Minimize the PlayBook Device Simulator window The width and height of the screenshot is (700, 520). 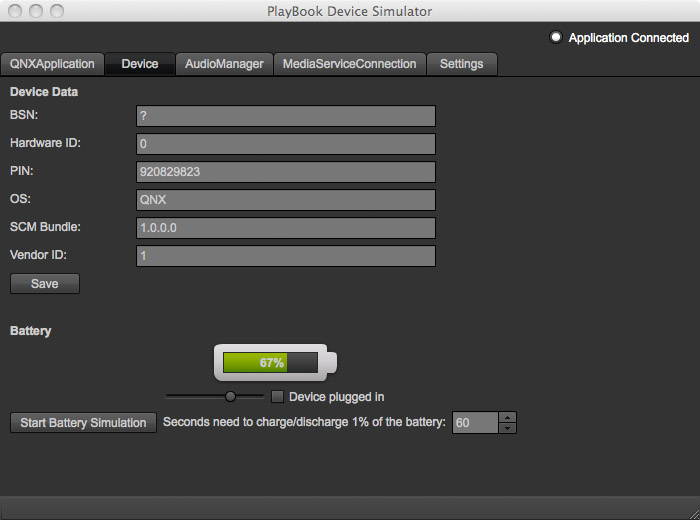[x=36, y=11]
